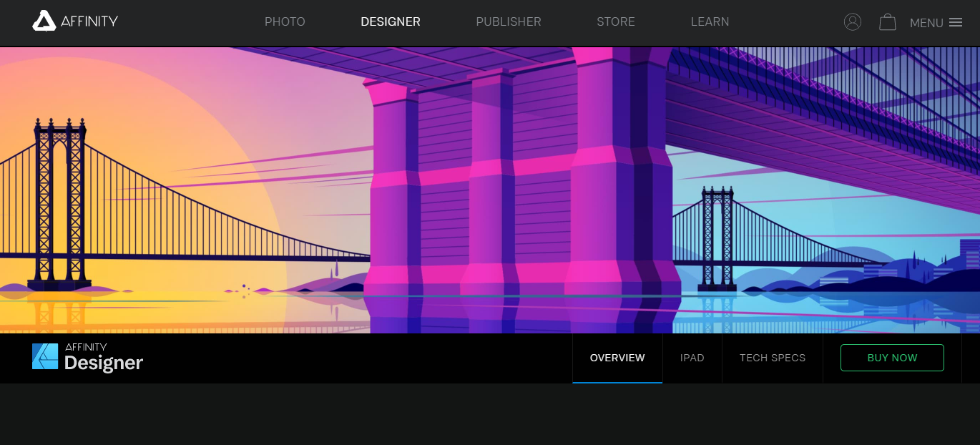Click the Affinity Designer product logo

[87, 357]
